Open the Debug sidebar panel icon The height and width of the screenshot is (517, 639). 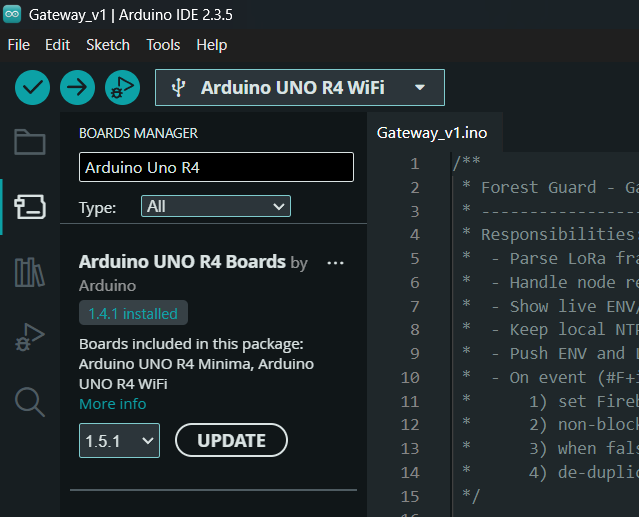pyautogui.click(x=30, y=337)
